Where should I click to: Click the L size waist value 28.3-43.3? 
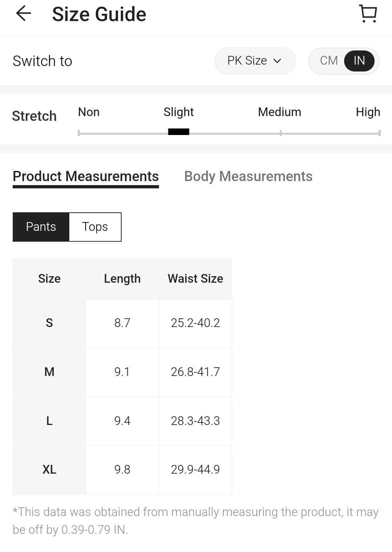pyautogui.click(x=195, y=421)
